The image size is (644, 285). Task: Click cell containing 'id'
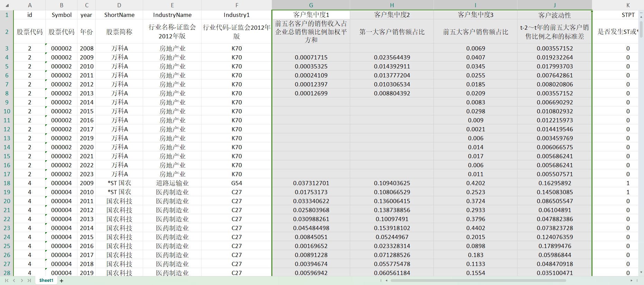coord(30,15)
